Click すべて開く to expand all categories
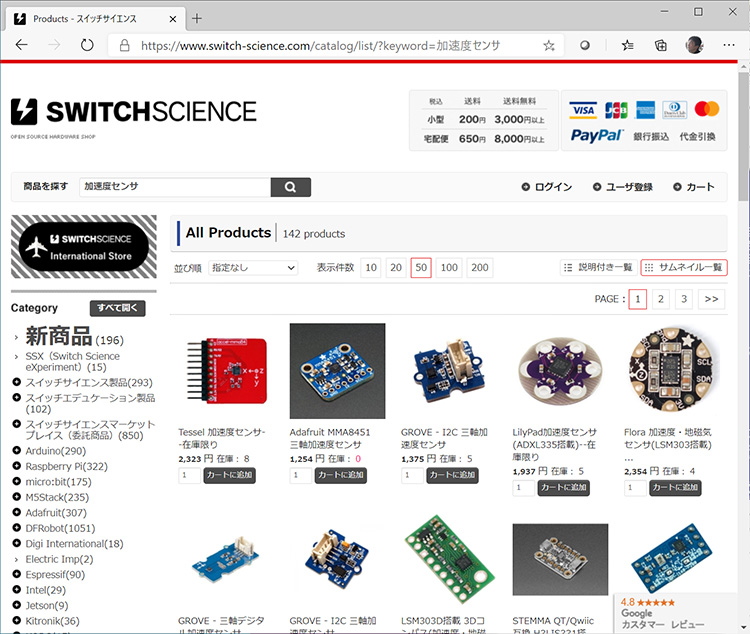This screenshot has height=634, width=750. (117, 308)
